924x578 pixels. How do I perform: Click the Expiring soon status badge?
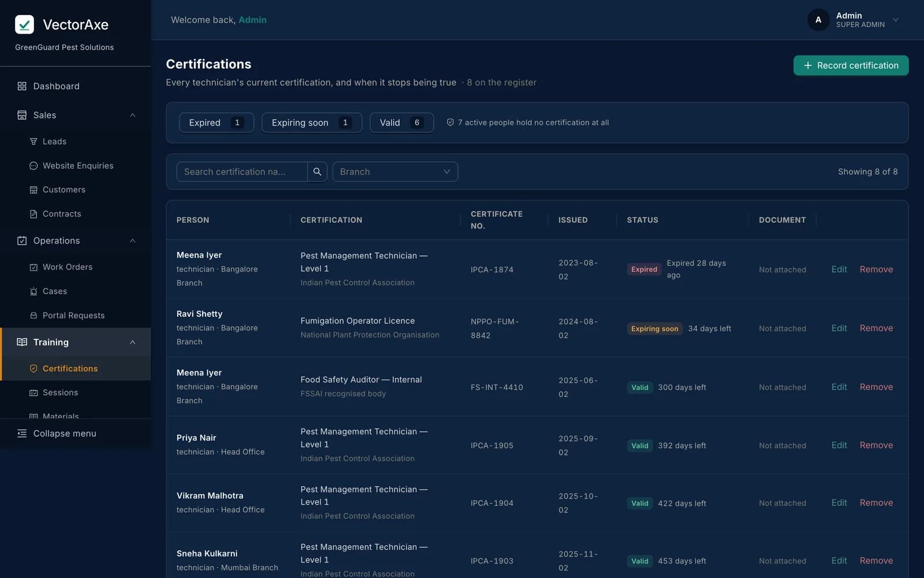click(x=654, y=329)
